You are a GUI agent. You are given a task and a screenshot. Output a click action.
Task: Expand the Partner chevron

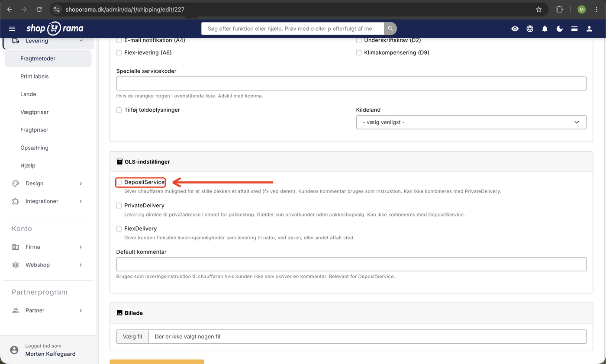tap(81, 311)
